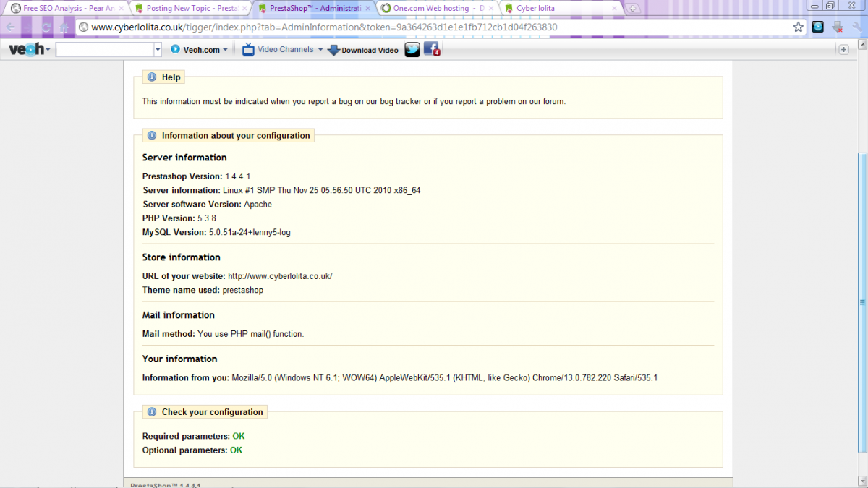Click the plus button at toolbar right
Screen dimensions: 868x488
tap(843, 49)
